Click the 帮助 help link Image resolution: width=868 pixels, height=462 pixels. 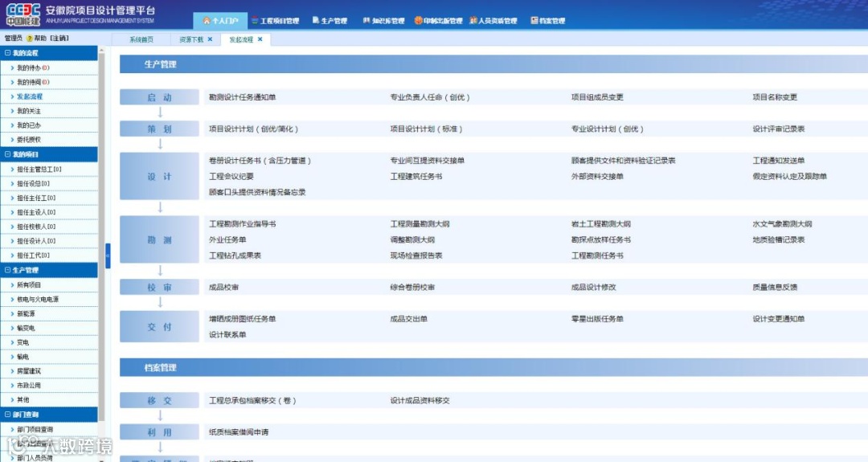click(40, 39)
